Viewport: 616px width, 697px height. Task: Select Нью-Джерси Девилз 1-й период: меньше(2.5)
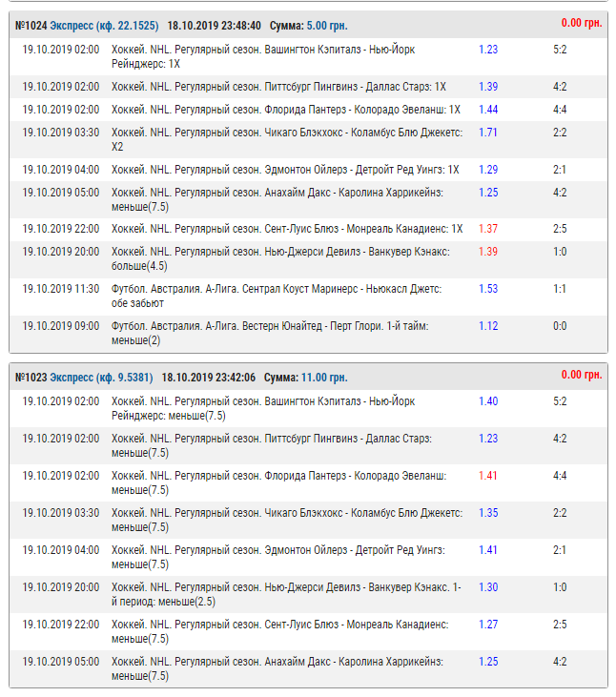[308, 595]
